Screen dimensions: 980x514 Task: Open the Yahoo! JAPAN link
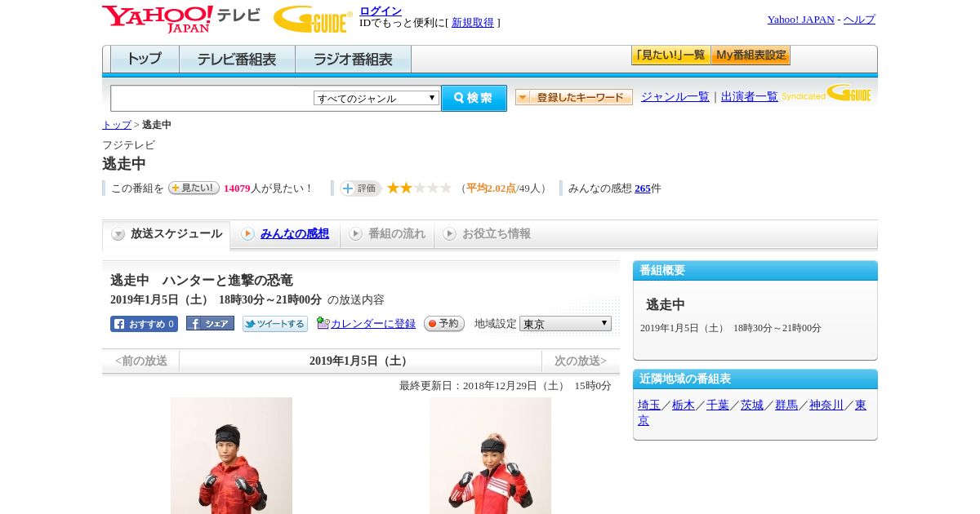click(801, 20)
